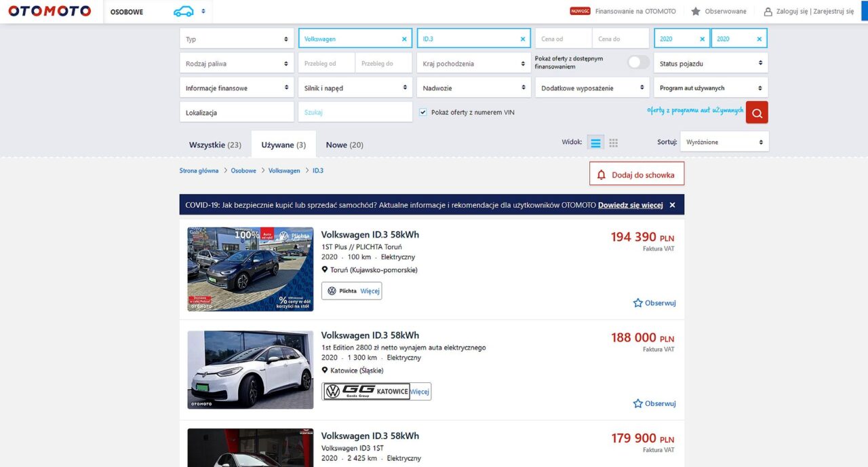Image resolution: width=868 pixels, height=467 pixels.
Task: Open Osobowe breadcrumb link
Action: coord(243,171)
